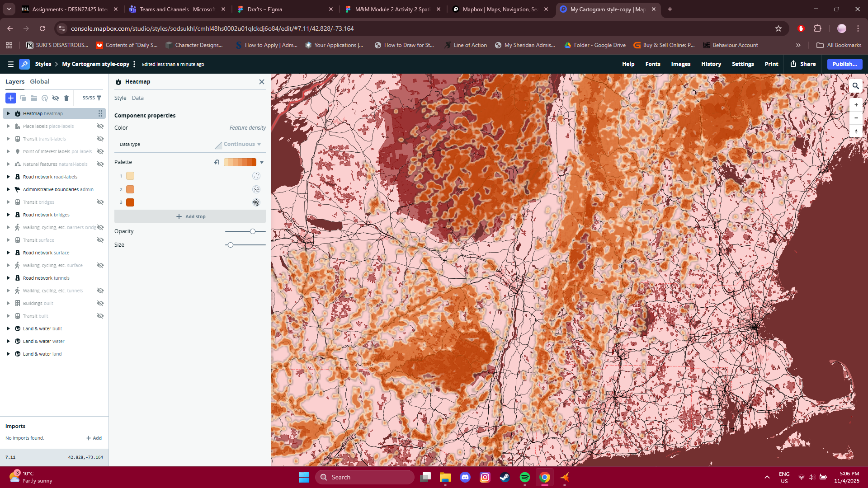Click the Add stop button
Image resolution: width=868 pixels, height=488 pixels.
[190, 216]
